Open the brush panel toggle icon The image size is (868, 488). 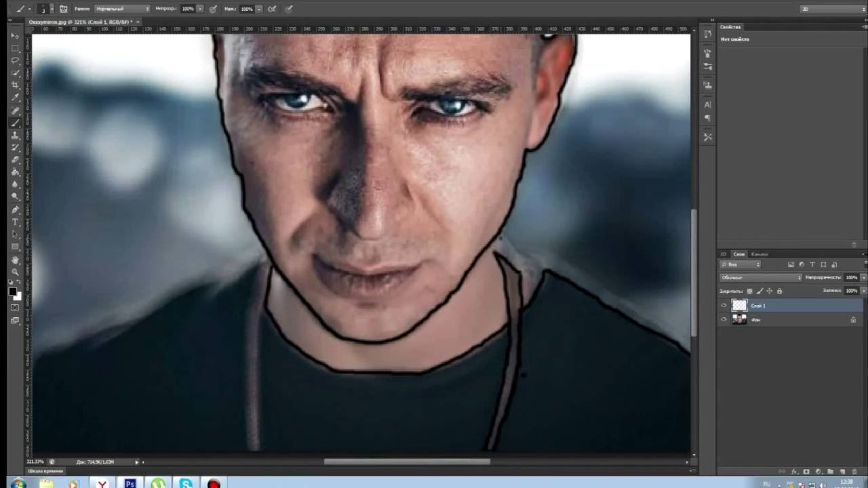tap(64, 9)
